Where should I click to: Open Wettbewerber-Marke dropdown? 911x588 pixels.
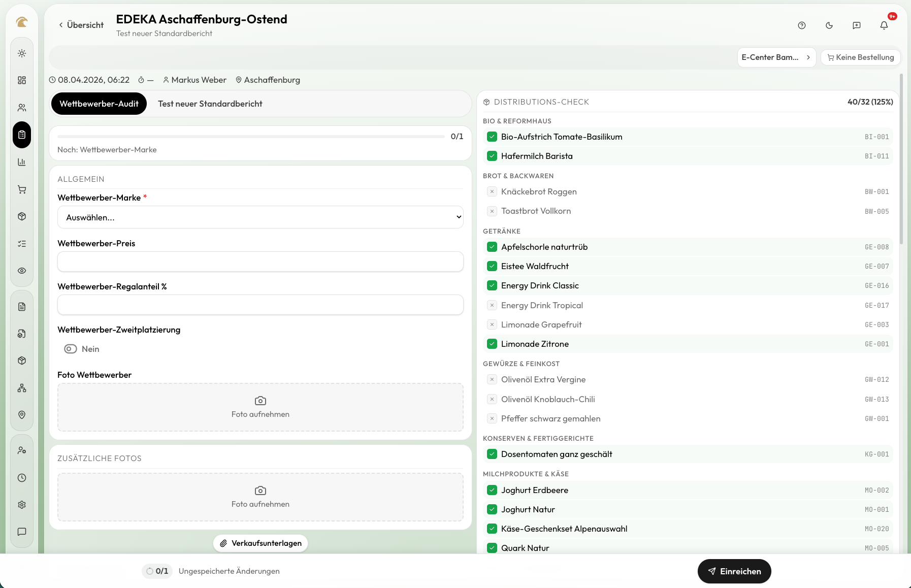point(261,217)
